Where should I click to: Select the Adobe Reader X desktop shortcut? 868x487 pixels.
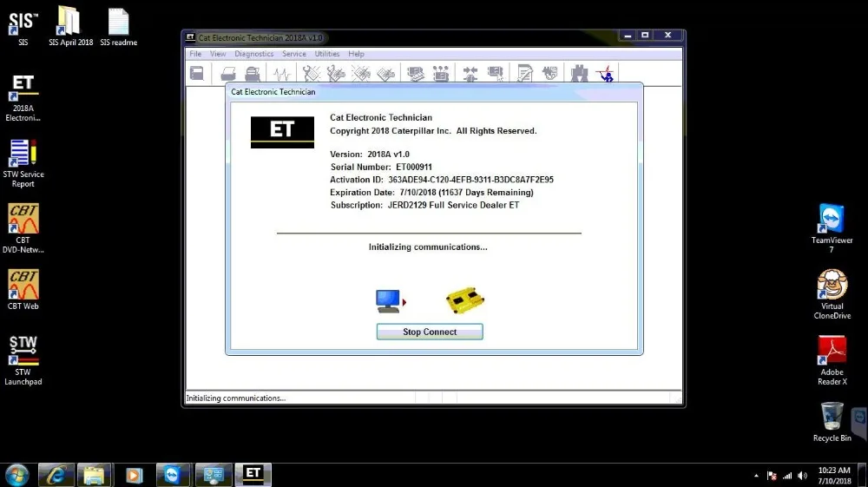(x=832, y=360)
